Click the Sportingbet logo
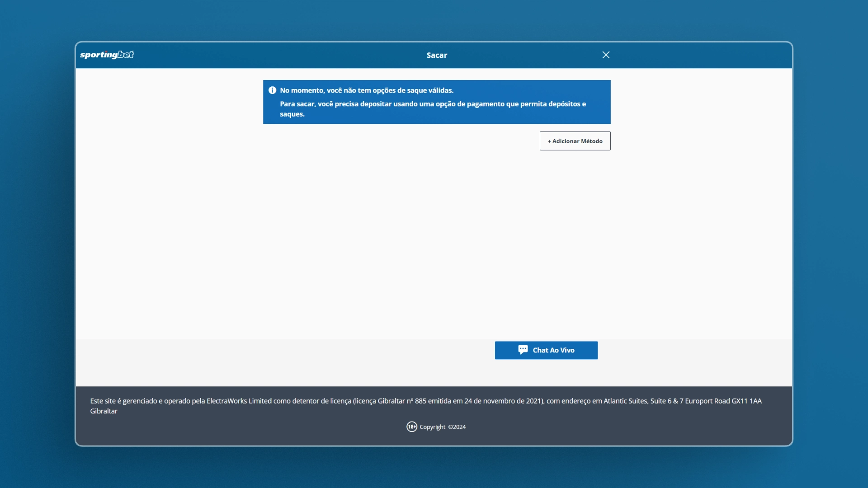Image resolution: width=868 pixels, height=488 pixels. (107, 55)
